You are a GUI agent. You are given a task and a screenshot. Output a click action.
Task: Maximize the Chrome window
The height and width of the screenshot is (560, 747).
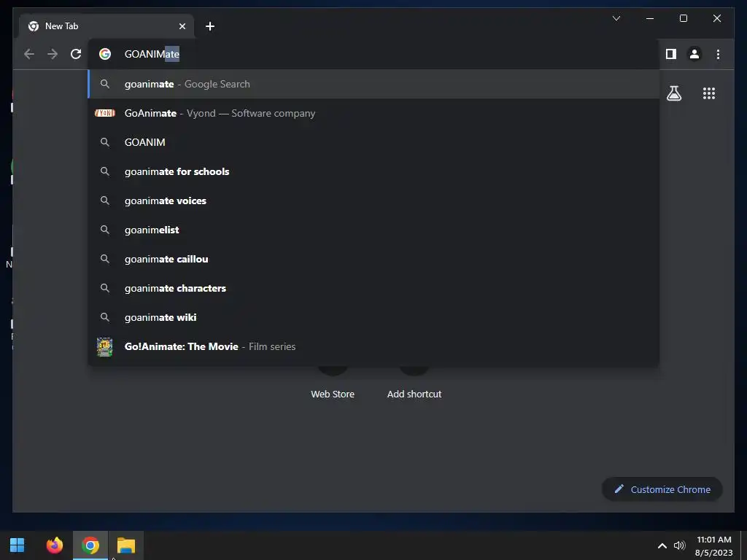pyautogui.click(x=683, y=18)
